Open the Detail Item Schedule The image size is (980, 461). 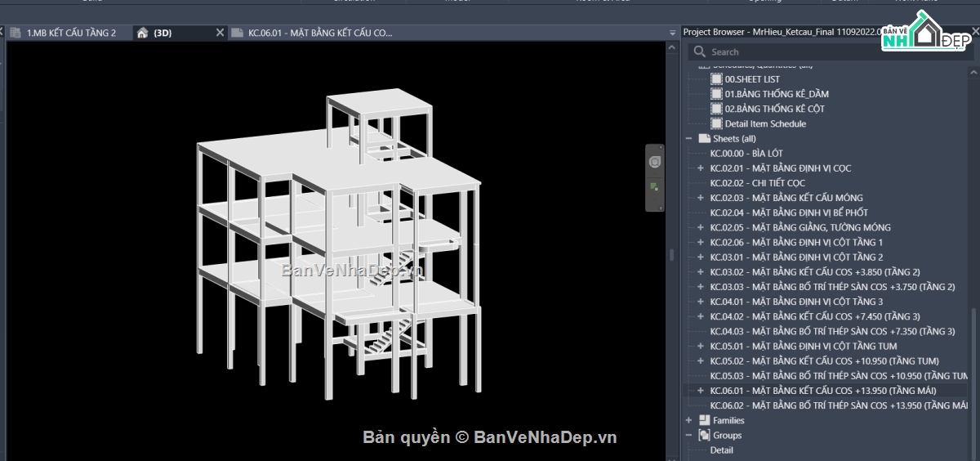pyautogui.click(x=765, y=123)
